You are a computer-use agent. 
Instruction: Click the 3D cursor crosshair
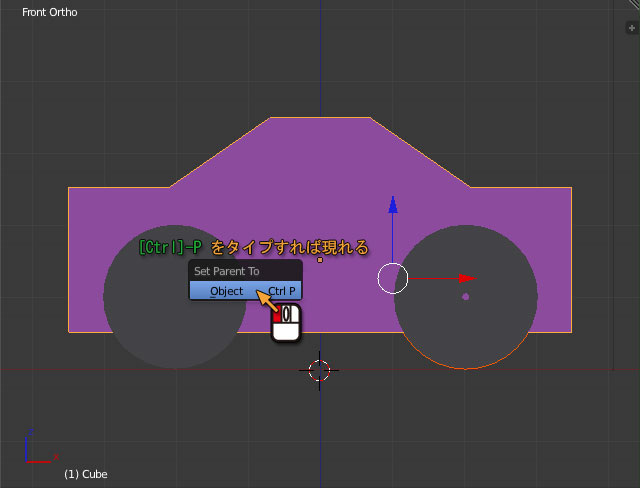click(319, 371)
